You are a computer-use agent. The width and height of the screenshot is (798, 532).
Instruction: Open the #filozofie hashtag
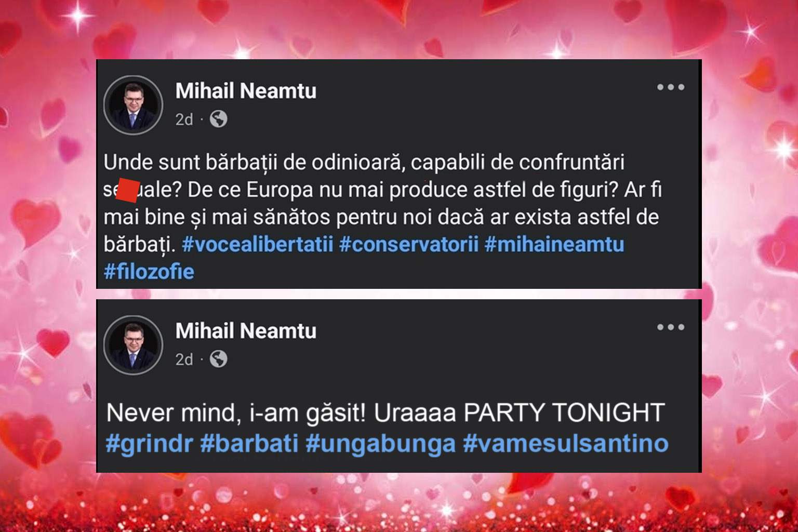[x=149, y=271]
